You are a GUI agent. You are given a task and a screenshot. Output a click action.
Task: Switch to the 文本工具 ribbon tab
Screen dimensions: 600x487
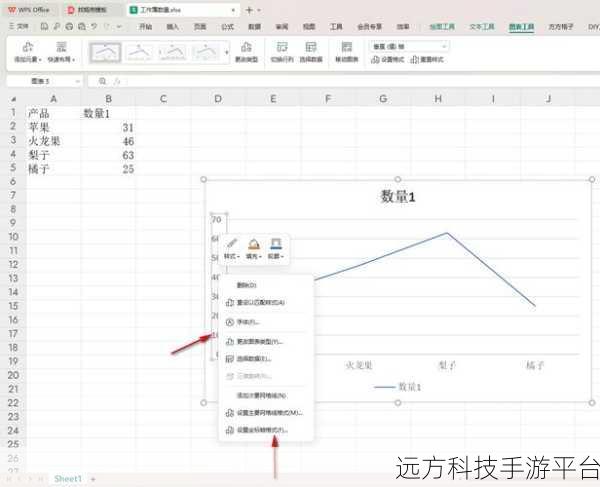(482, 26)
